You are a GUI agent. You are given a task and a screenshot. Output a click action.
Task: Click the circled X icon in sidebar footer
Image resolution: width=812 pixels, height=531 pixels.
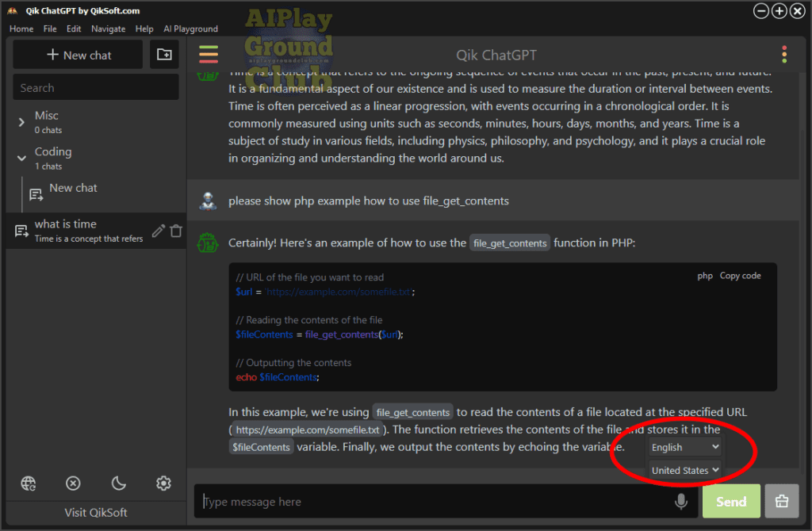coord(73,483)
